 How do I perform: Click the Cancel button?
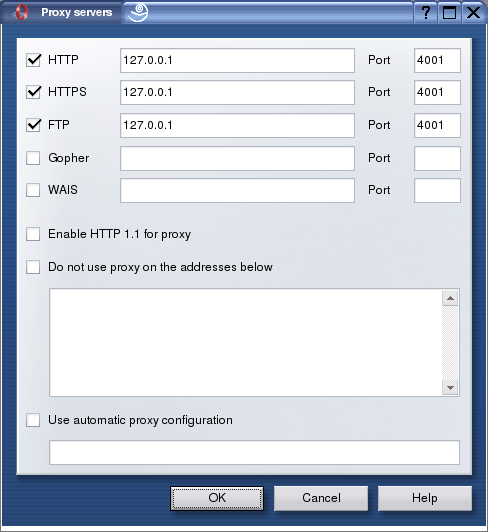pos(321,498)
